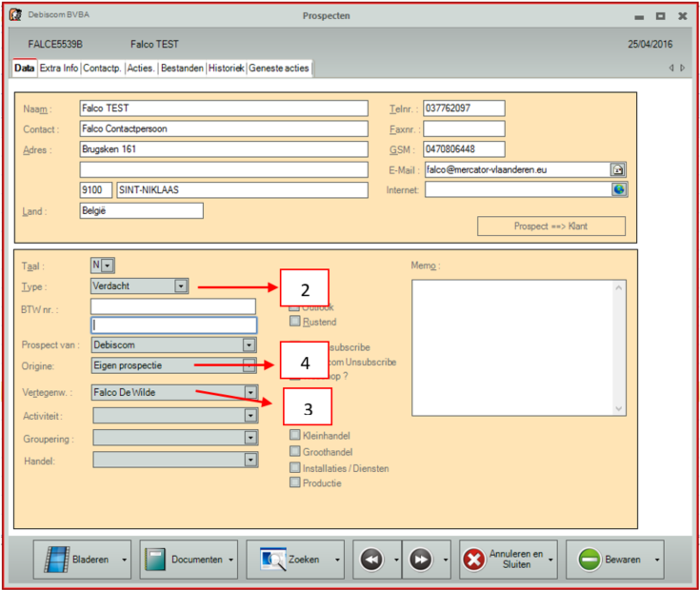Go to the next record with the forward icon
Viewport: 700px width, 590px height.
[x=420, y=560]
